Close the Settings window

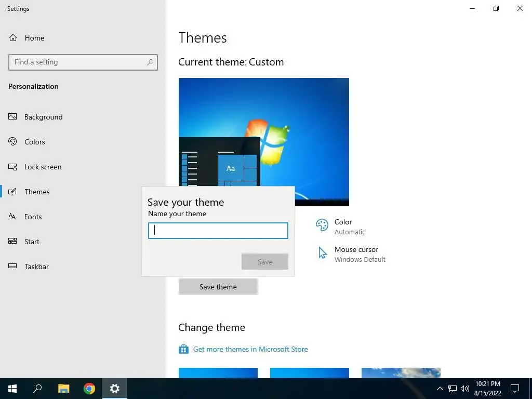pos(520,8)
